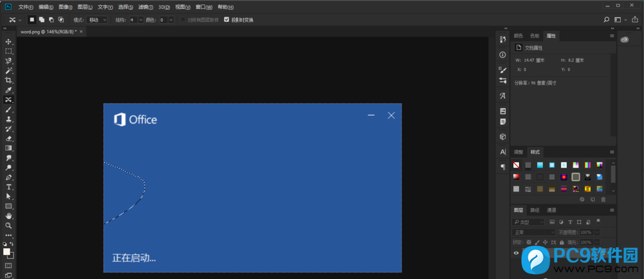644x279 pixels.
Task: Pick the Eraser tool
Action: pyautogui.click(x=8, y=139)
